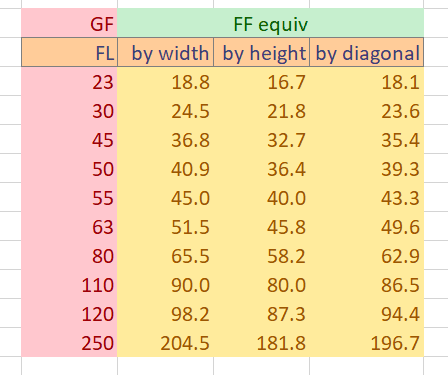
Task: Click the cell containing focal length 23
Action: pos(69,81)
